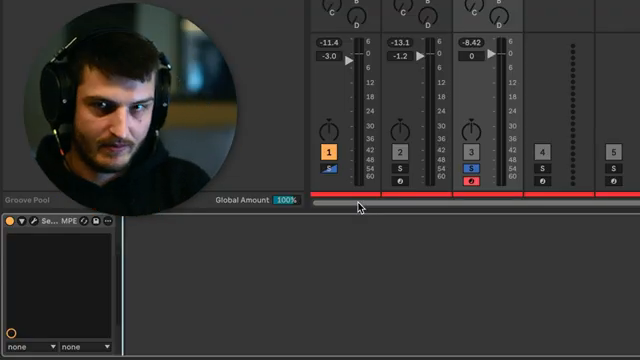The image size is (640, 360).
Task: Click track 2 volume fader handle
Action: pyautogui.click(x=420, y=56)
